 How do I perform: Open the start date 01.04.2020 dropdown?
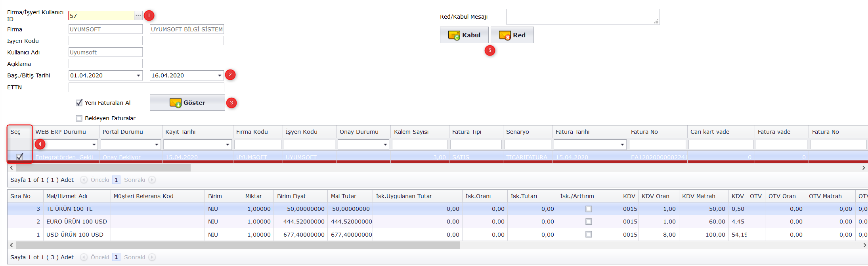coord(138,75)
